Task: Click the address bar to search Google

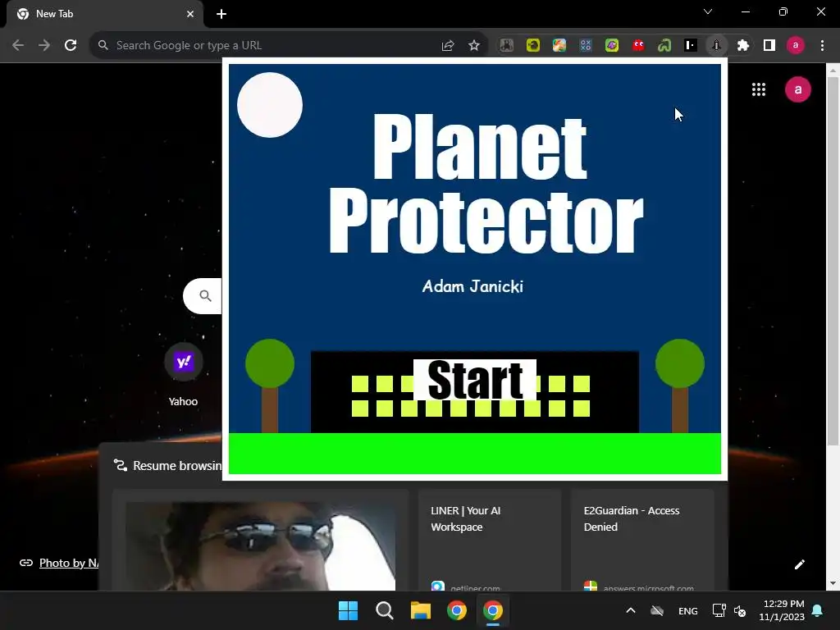Action: pos(268,46)
